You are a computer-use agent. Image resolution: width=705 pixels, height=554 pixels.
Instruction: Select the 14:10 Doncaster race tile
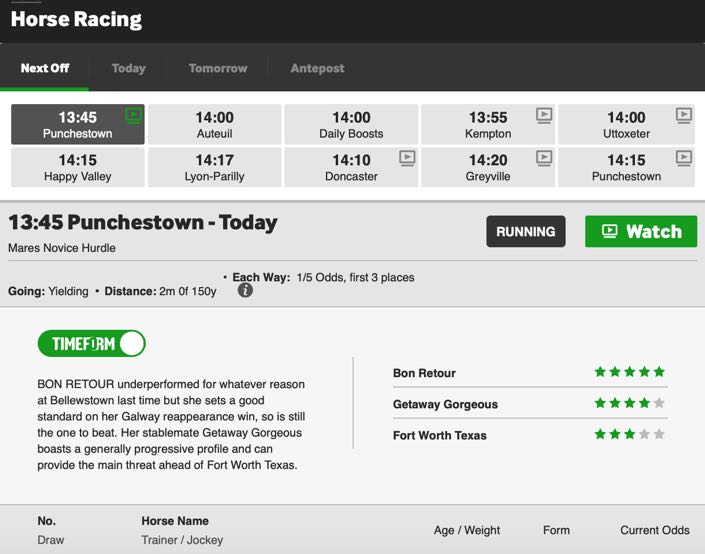click(x=351, y=167)
